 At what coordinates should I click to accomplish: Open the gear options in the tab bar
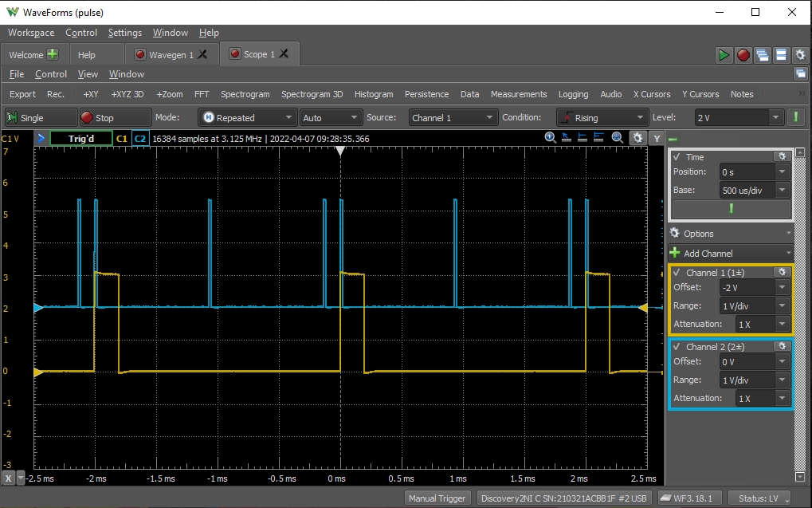click(x=800, y=55)
